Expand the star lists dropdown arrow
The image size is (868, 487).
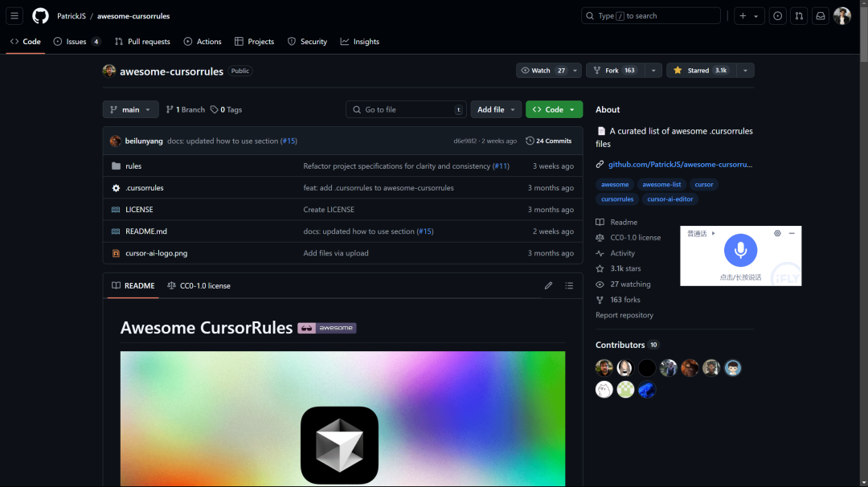coord(745,70)
